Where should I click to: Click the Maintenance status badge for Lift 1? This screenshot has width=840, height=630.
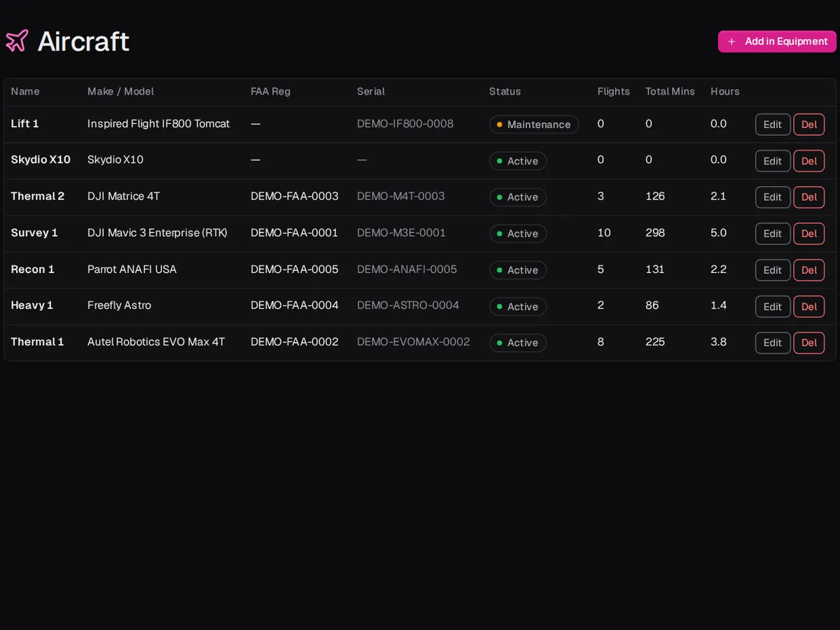click(534, 125)
